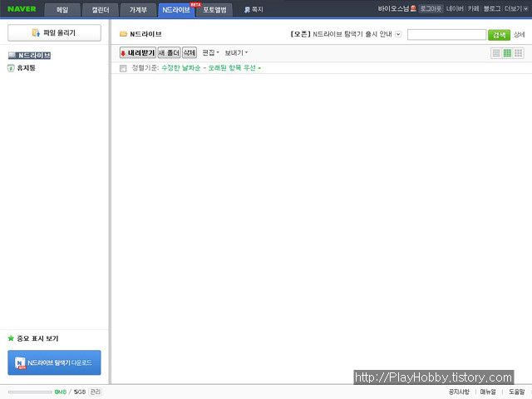The width and height of the screenshot is (532, 399).
Task: Switch to detailed grid view icon
Action: click(507, 53)
